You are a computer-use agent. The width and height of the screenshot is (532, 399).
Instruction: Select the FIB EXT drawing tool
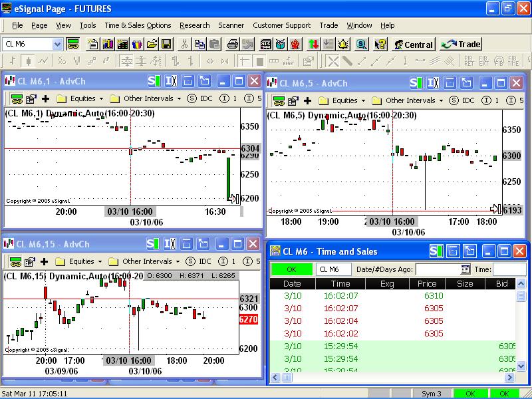point(483,61)
